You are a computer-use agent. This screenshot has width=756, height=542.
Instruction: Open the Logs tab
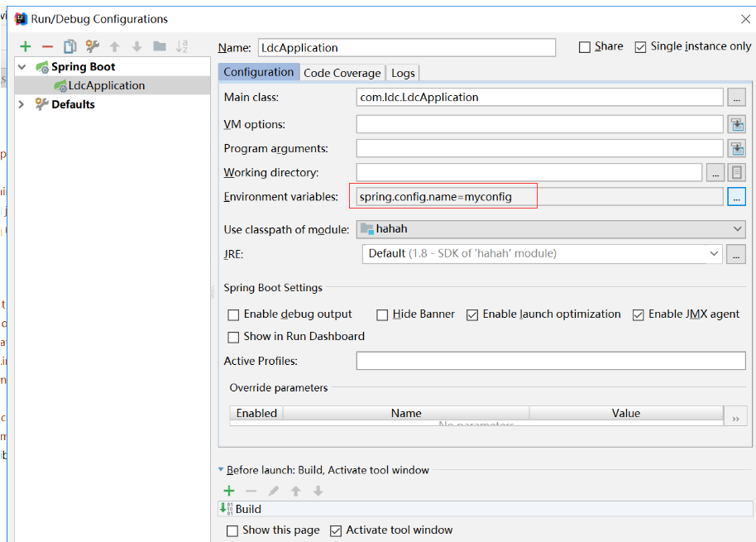click(403, 73)
